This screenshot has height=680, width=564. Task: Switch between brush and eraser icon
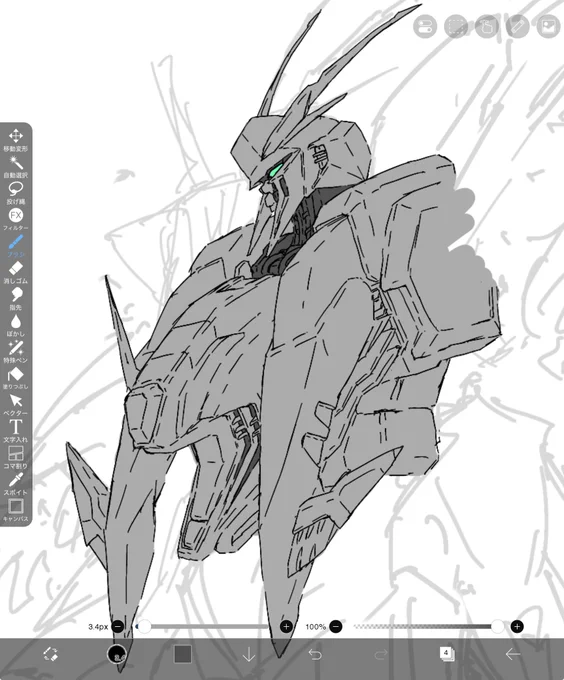click(x=51, y=654)
